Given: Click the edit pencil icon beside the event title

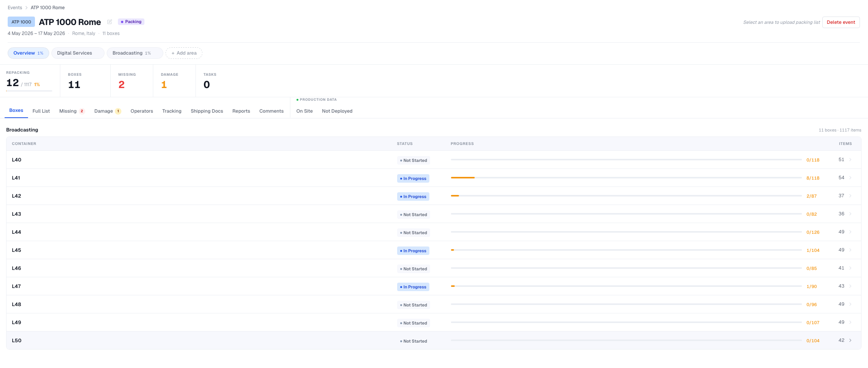Looking at the screenshot, I should (x=109, y=22).
